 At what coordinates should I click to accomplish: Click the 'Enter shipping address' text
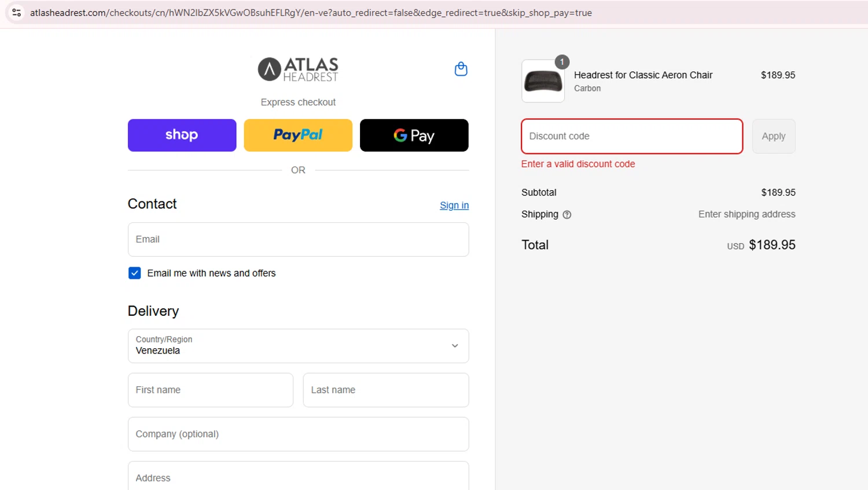[746, 214]
